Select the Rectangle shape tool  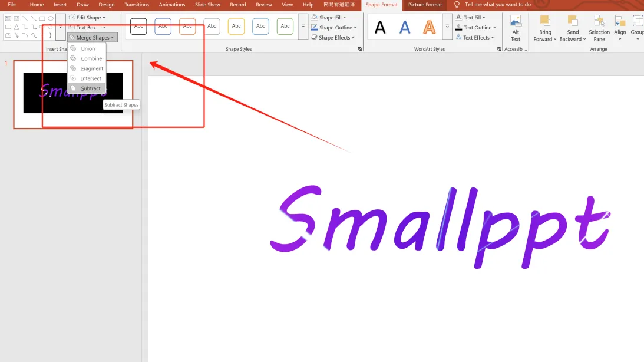[x=42, y=18]
